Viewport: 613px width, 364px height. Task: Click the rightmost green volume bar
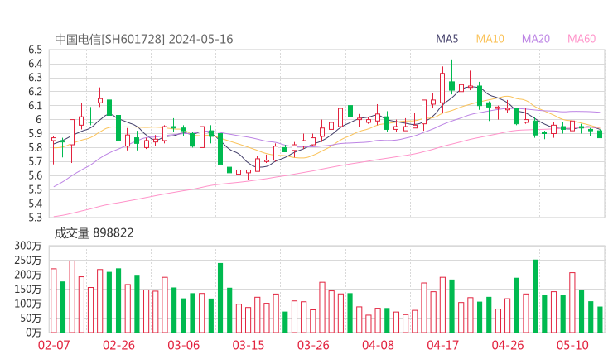pos(600,319)
